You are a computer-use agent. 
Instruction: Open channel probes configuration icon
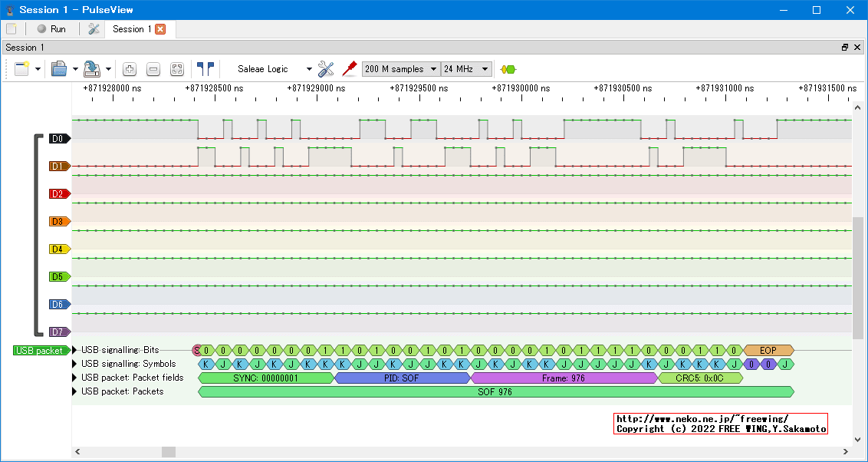point(349,69)
